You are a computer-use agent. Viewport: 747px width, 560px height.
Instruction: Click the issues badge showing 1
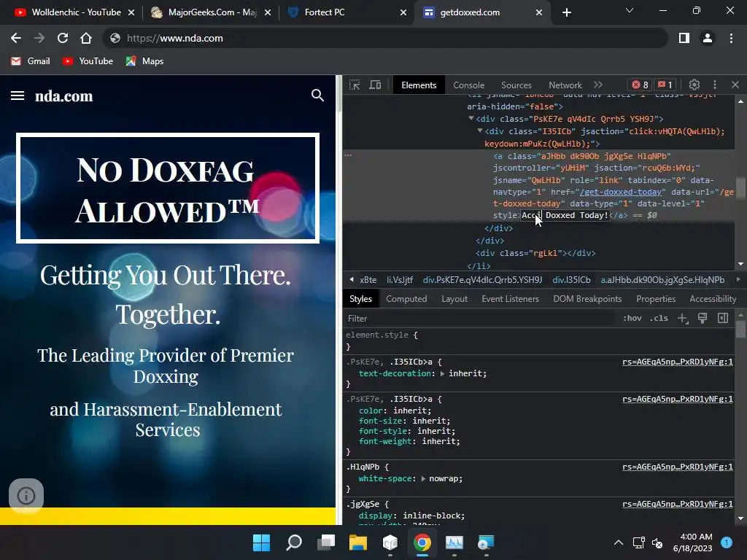tap(665, 85)
